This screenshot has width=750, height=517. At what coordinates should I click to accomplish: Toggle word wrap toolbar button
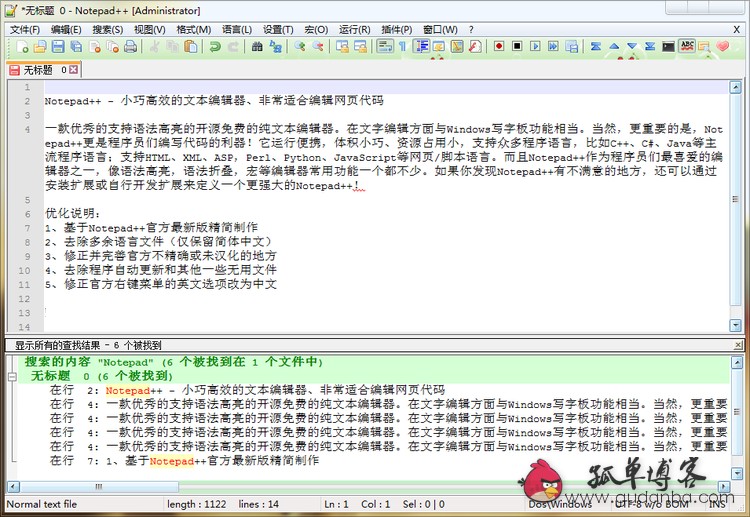385,46
